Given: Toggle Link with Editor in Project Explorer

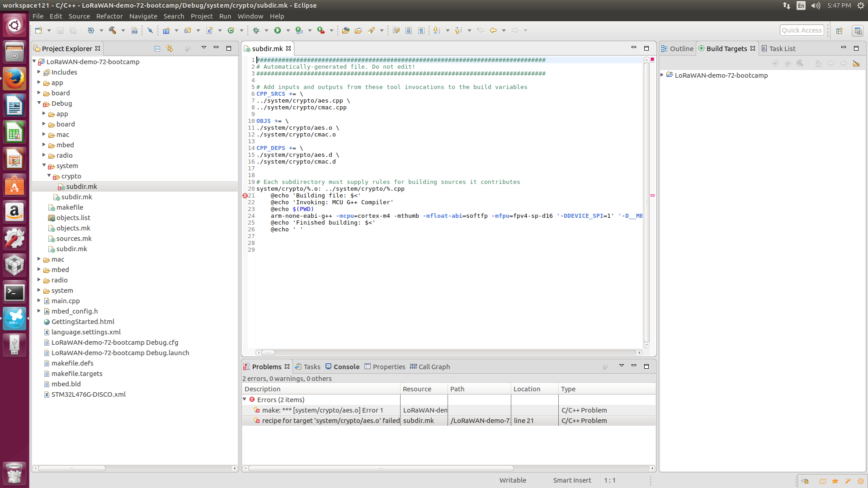Looking at the screenshot, I should (x=170, y=48).
